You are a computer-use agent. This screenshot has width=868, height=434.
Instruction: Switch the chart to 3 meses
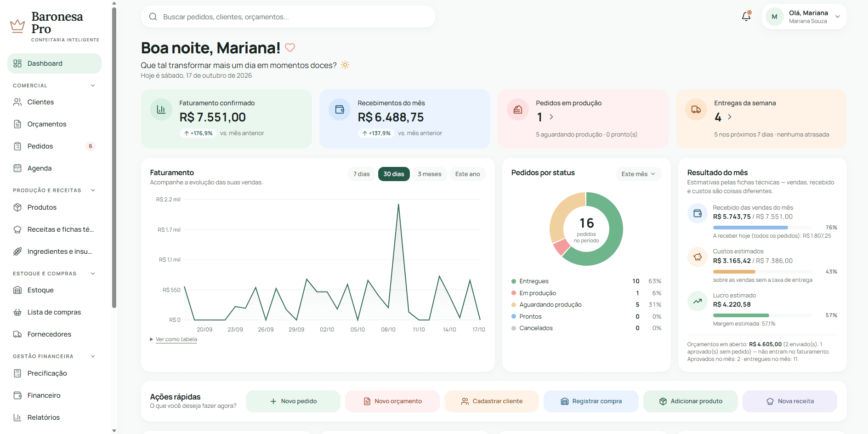pyautogui.click(x=430, y=174)
